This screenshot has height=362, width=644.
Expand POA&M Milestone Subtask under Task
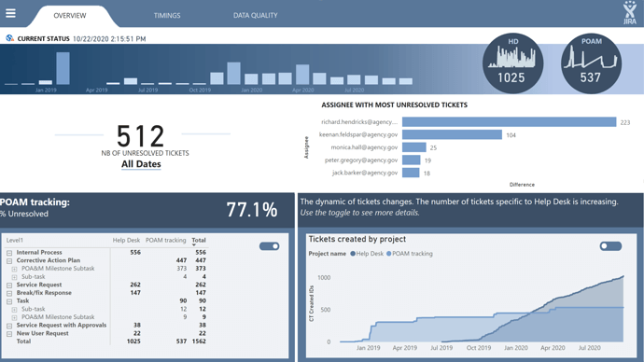14,317
